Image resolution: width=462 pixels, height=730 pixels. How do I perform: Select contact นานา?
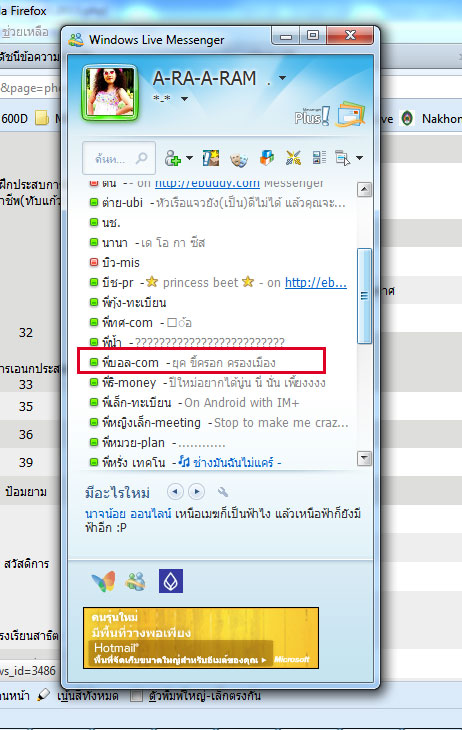[115, 243]
